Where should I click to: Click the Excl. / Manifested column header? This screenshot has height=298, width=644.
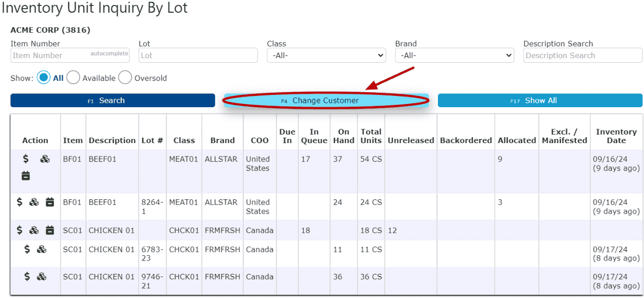click(565, 136)
